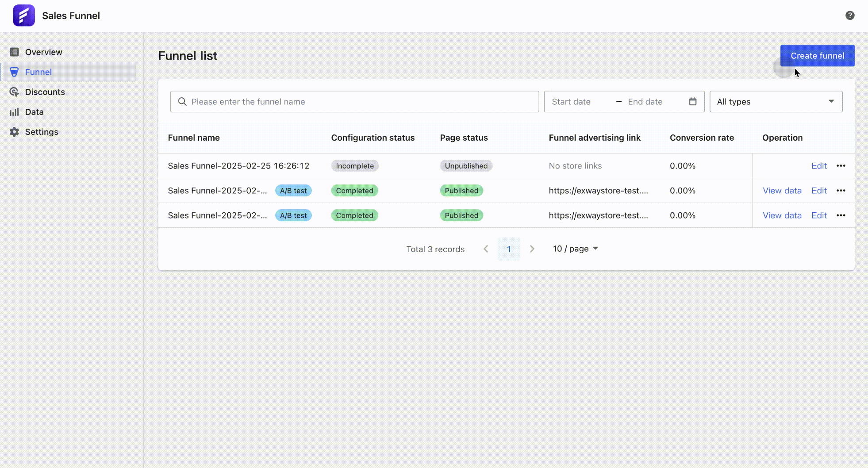Image resolution: width=868 pixels, height=468 pixels.
Task: Open the date range calendar icon
Action: coord(693,102)
